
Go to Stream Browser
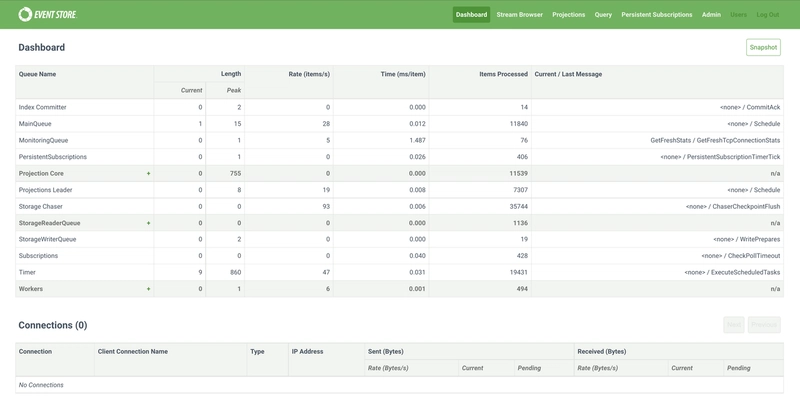point(519,15)
